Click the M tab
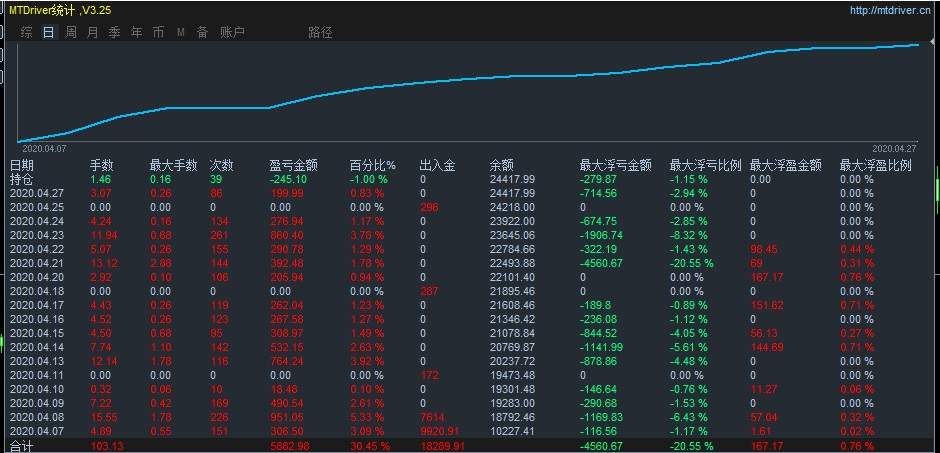This screenshot has height=453, width=940. pyautogui.click(x=180, y=32)
